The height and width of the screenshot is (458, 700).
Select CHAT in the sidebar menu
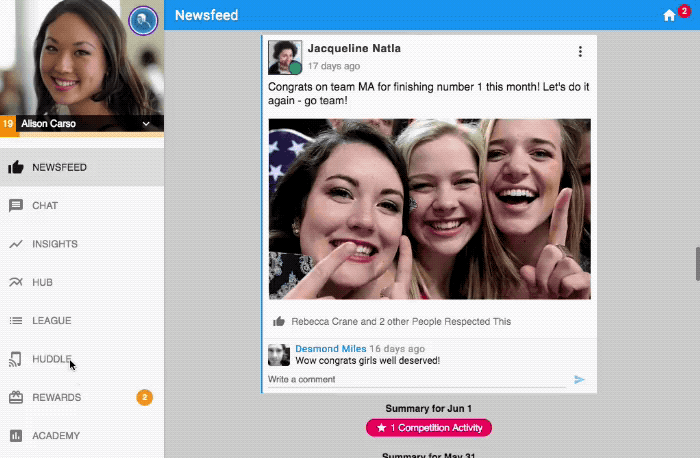(82, 205)
